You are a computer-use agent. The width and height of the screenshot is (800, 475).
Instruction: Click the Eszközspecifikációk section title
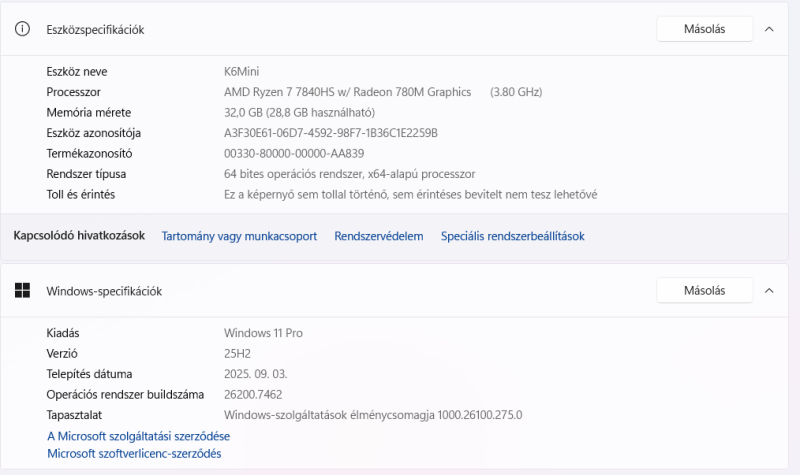click(x=95, y=30)
